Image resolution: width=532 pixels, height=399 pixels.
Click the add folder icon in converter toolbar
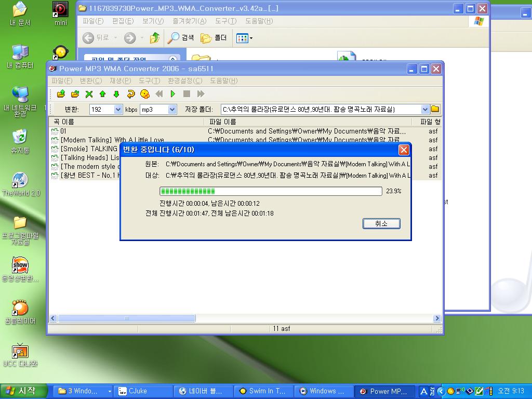click(75, 94)
